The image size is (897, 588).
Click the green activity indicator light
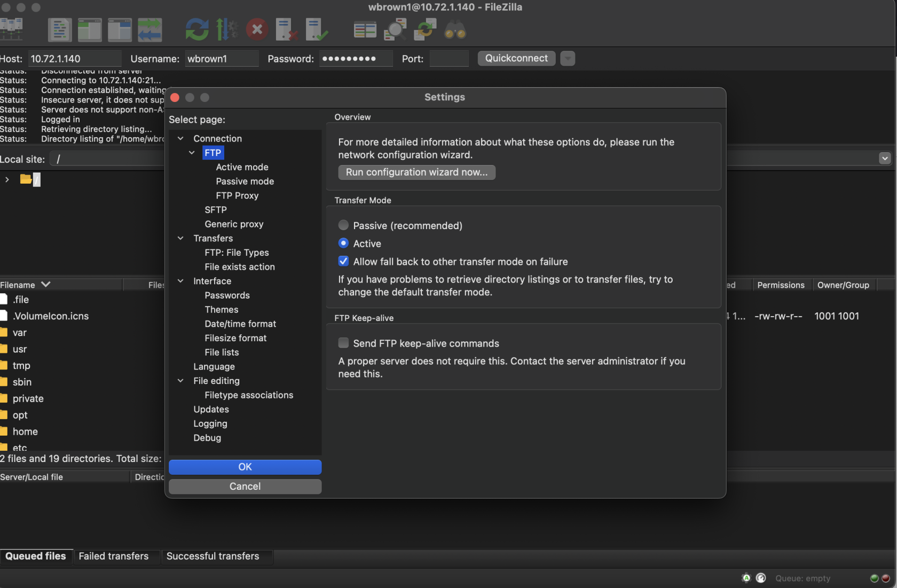[x=874, y=578]
